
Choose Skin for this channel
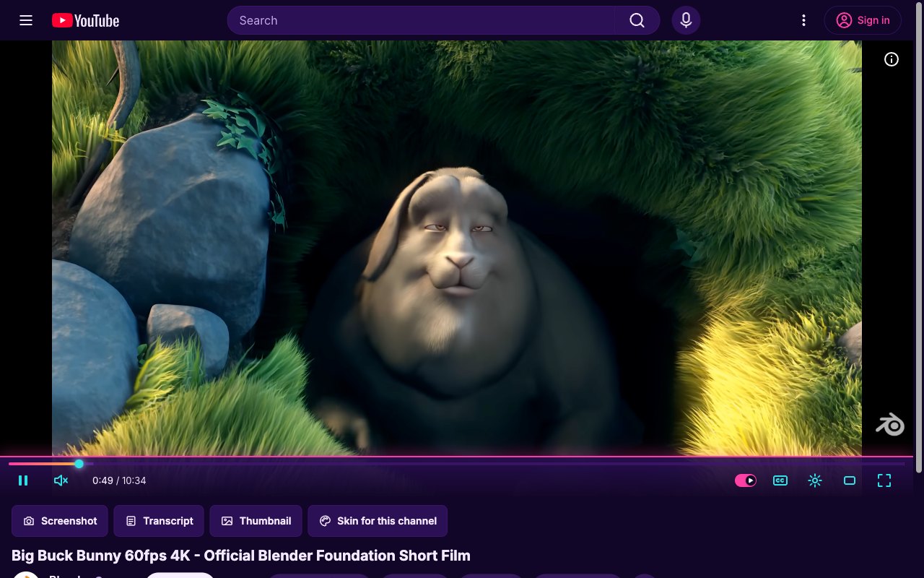coord(378,521)
